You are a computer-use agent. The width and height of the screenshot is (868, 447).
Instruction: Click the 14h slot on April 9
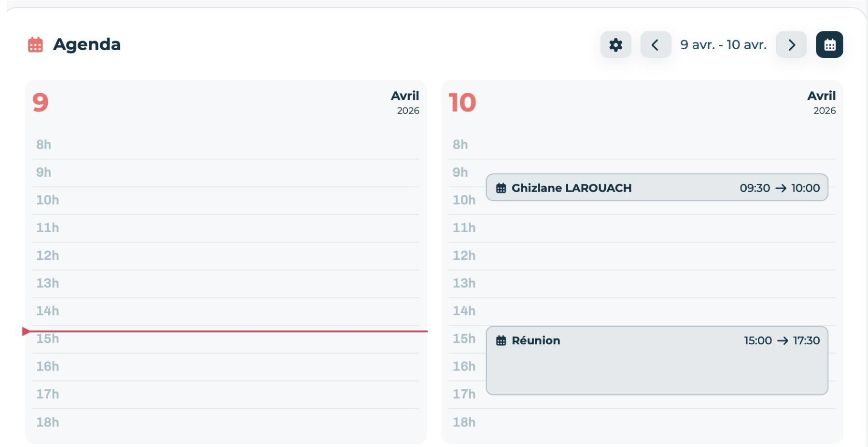coord(226,311)
